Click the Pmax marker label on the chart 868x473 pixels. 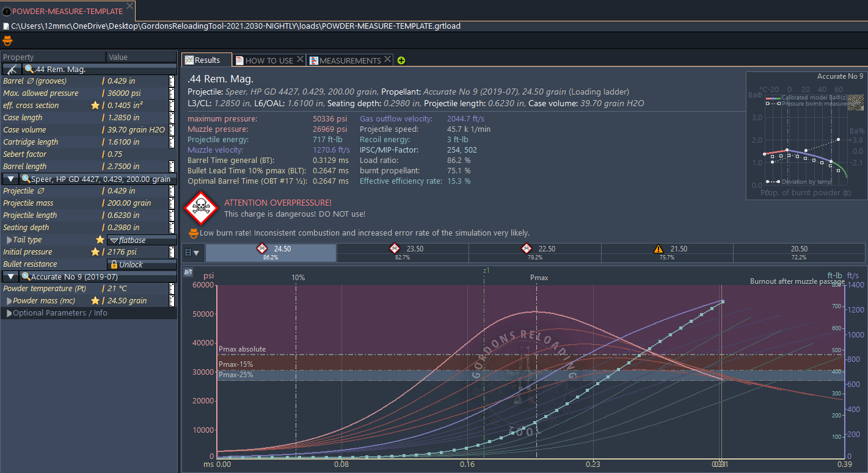pyautogui.click(x=539, y=278)
